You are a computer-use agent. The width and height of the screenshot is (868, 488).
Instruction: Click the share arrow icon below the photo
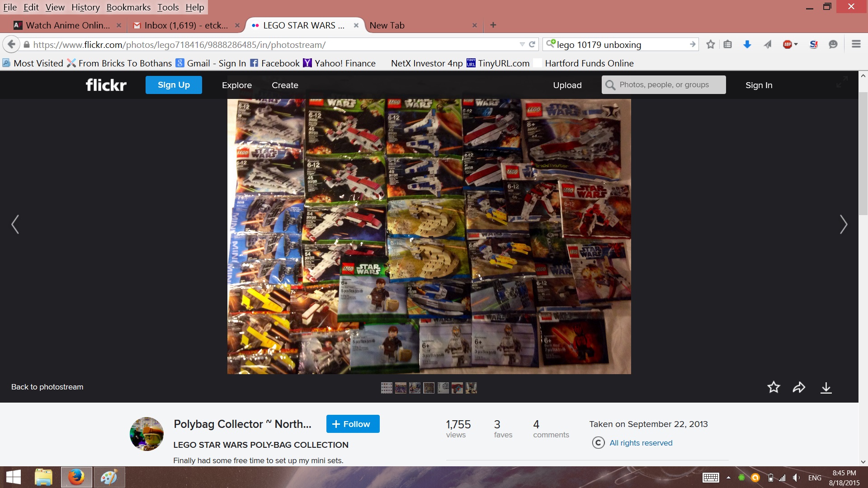(799, 387)
